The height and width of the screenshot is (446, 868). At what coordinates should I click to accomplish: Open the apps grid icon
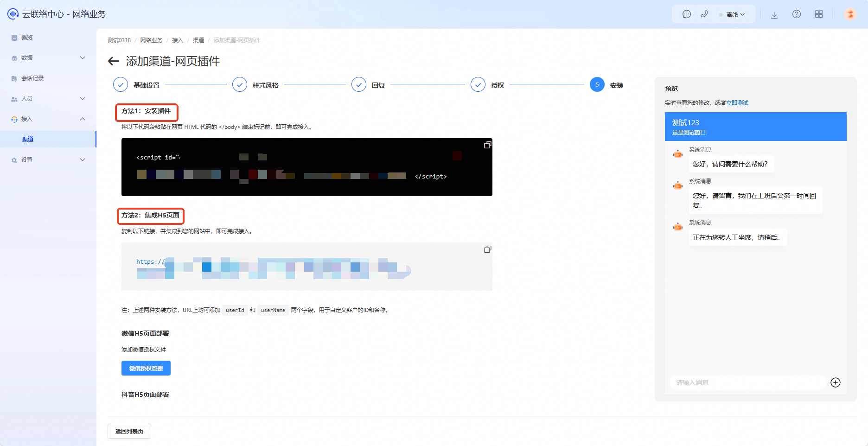(819, 14)
